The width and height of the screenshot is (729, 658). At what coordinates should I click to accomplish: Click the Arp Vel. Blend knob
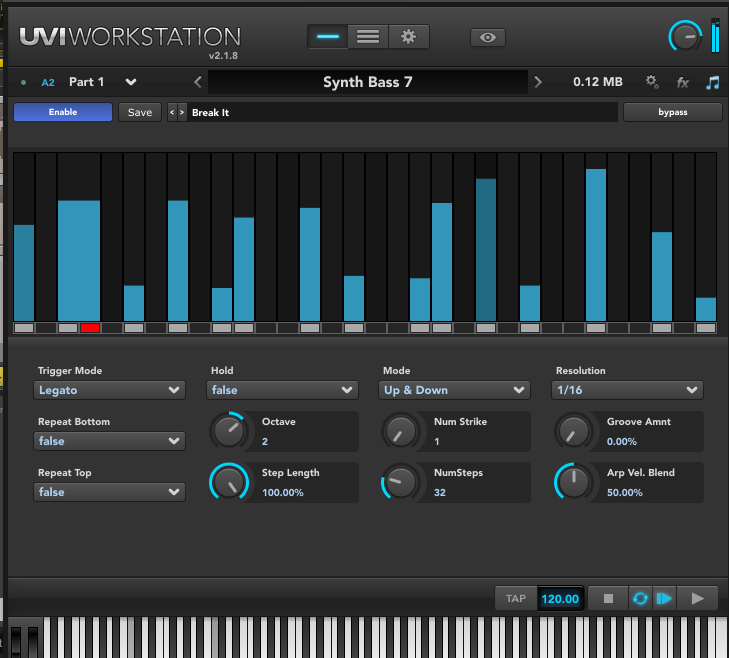(574, 482)
